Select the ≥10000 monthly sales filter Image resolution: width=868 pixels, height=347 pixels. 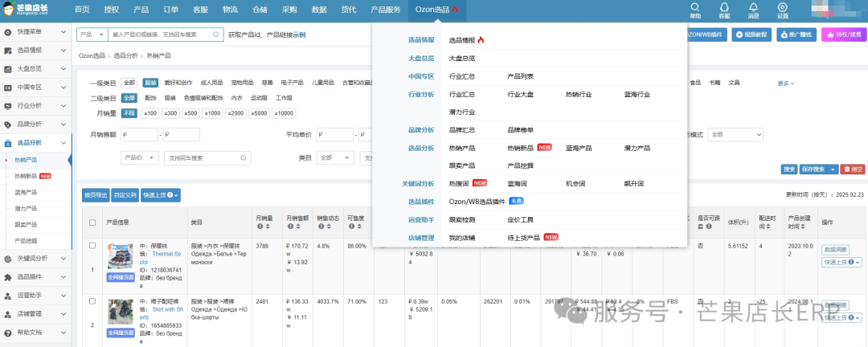coord(284,113)
